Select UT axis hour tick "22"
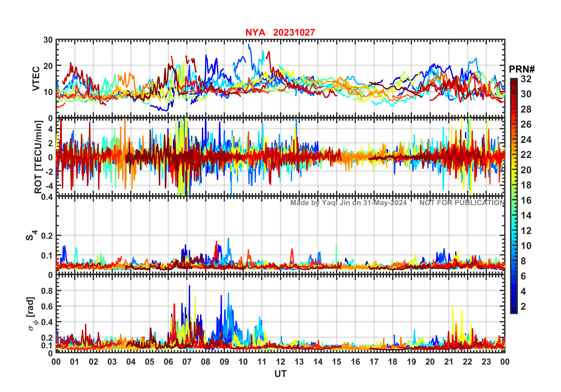 tap(467, 362)
